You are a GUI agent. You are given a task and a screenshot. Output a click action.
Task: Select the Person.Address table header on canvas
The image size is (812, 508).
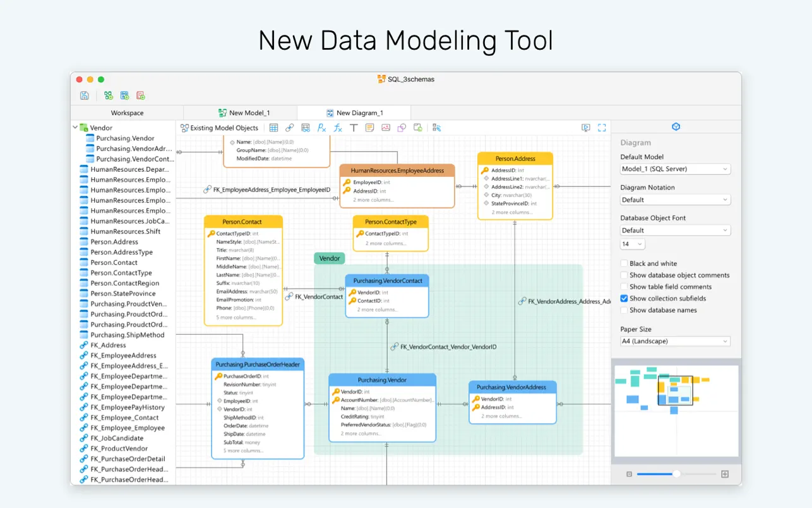[515, 159]
